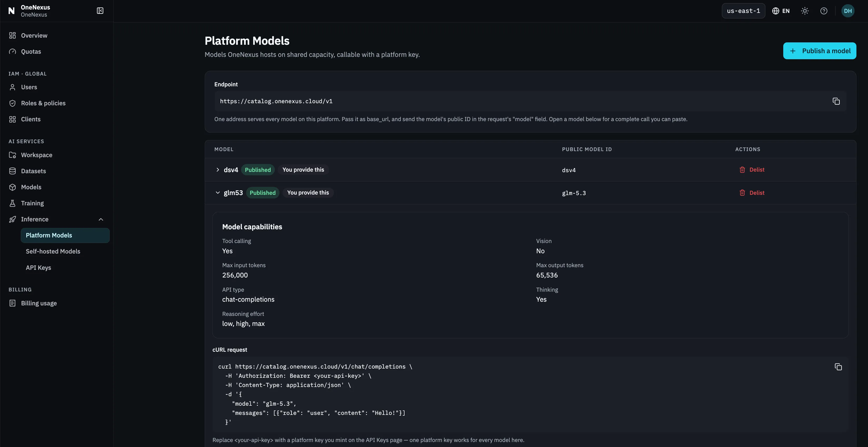Viewport: 868px width, 447px height.
Task: Copy the cURL request snippet
Action: pos(838,367)
